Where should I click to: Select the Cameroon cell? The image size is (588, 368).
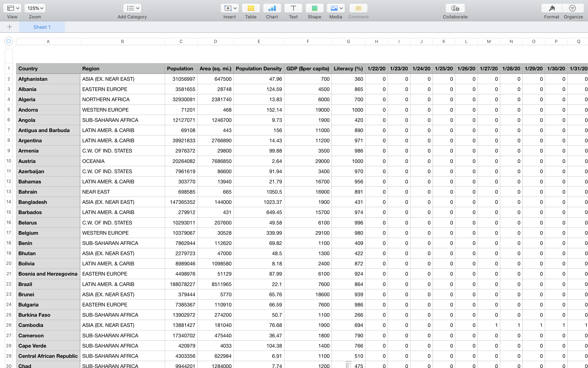click(x=48, y=335)
